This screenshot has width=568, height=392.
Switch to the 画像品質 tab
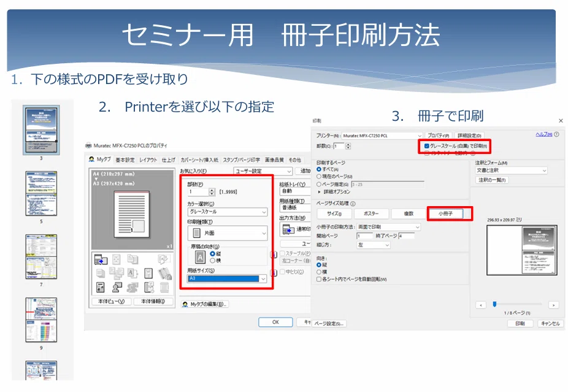274,159
